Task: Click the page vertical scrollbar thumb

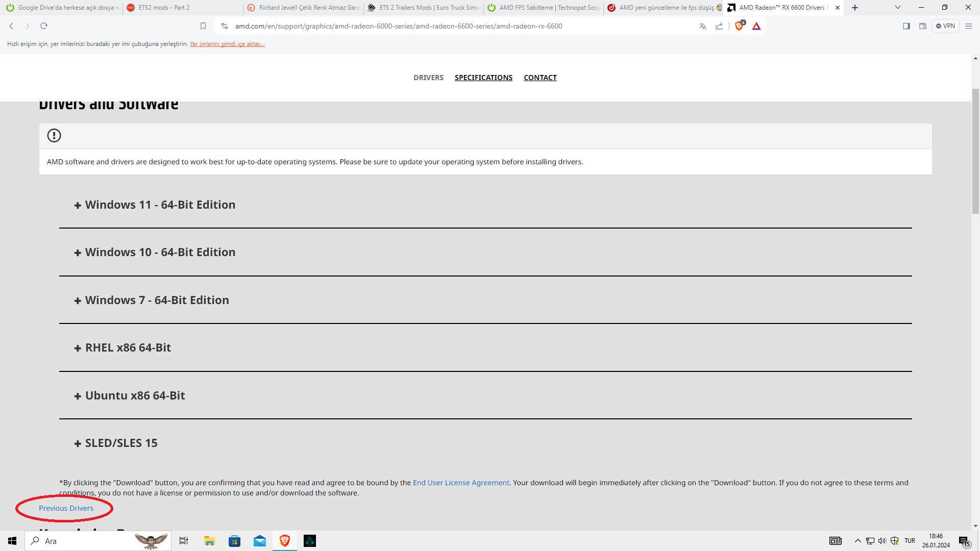Action: point(975,151)
